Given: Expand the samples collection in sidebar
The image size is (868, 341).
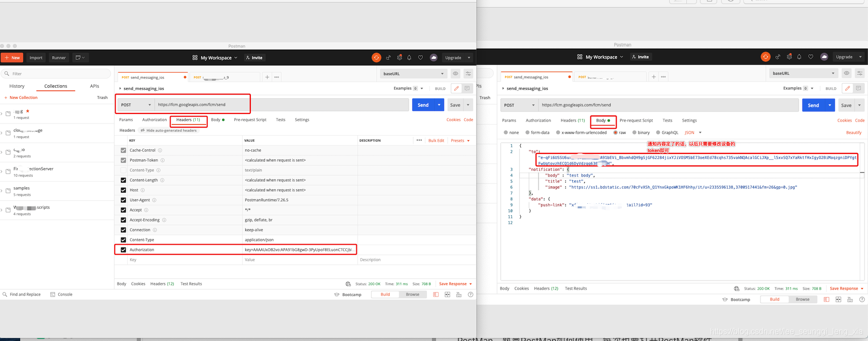Looking at the screenshot, I should click(2, 191).
